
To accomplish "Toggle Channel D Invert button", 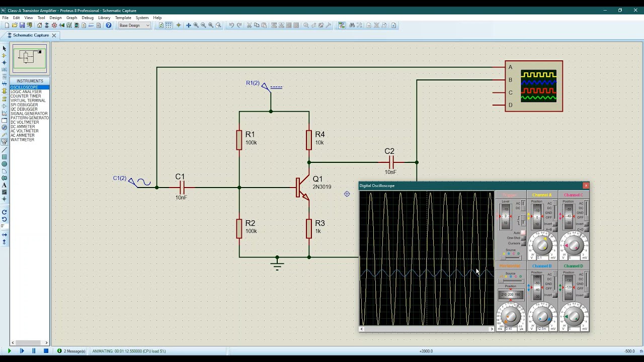I will pyautogui.click(x=586, y=295).
